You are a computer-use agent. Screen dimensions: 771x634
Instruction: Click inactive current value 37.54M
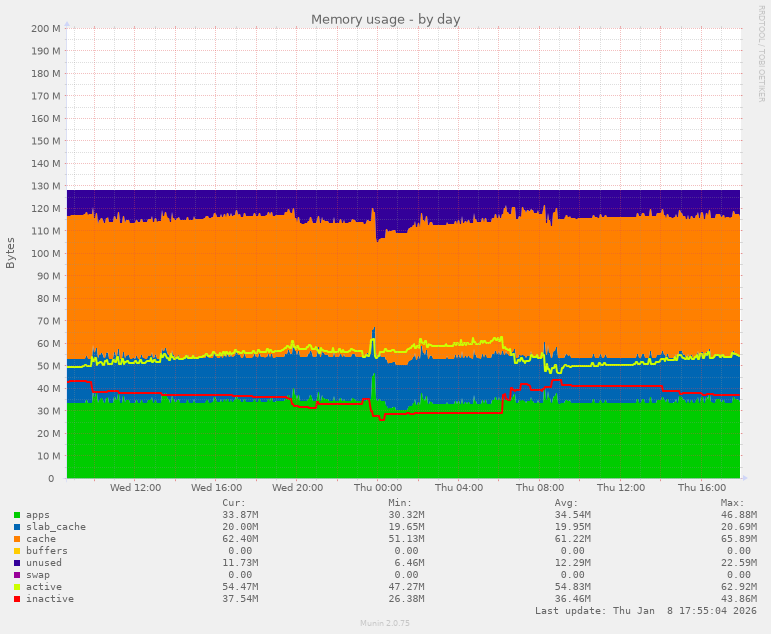pos(240,599)
